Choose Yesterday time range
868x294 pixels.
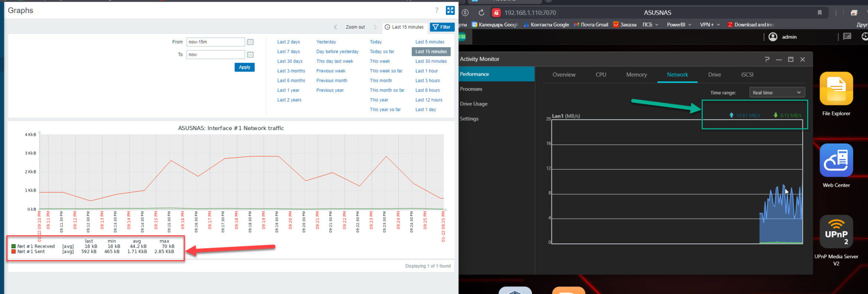pyautogui.click(x=326, y=42)
